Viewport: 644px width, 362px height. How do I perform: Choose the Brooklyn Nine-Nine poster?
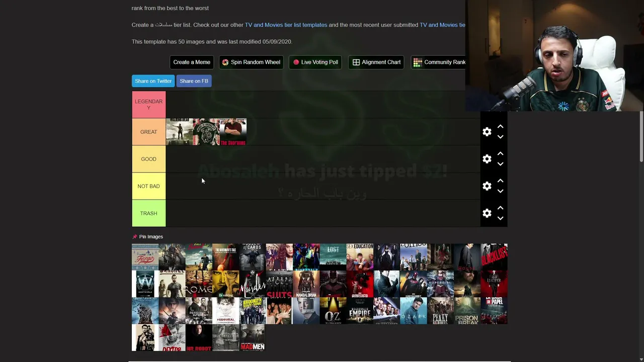tap(253, 311)
